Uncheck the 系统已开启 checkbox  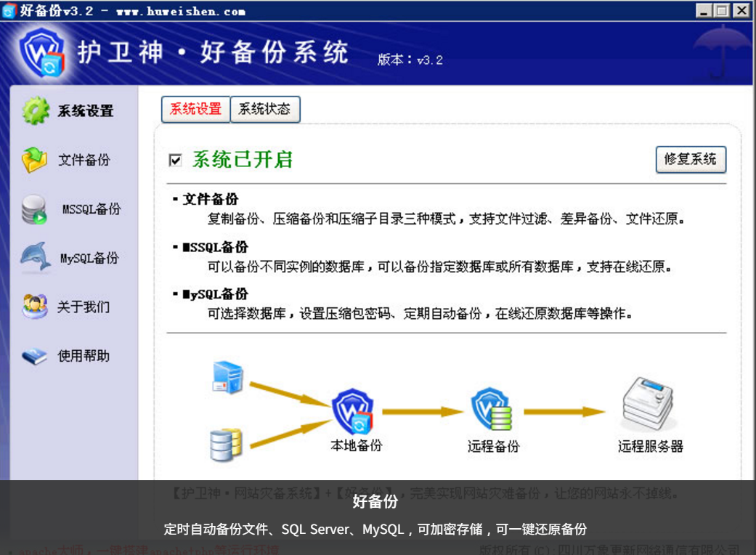tap(175, 160)
